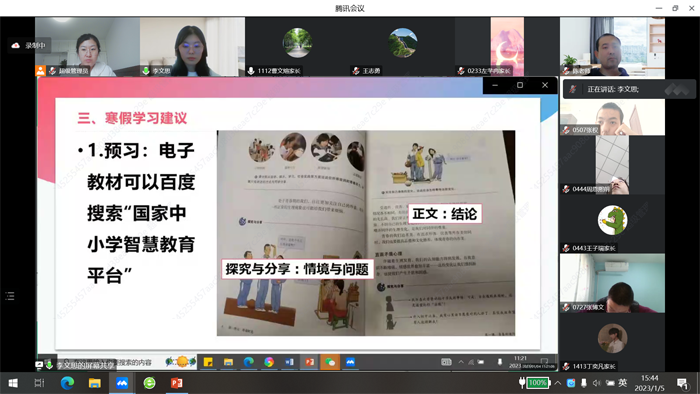Click the 1112曹文瑜家长 participant avatar
Viewport: 700px width, 394px height.
pos(297,43)
